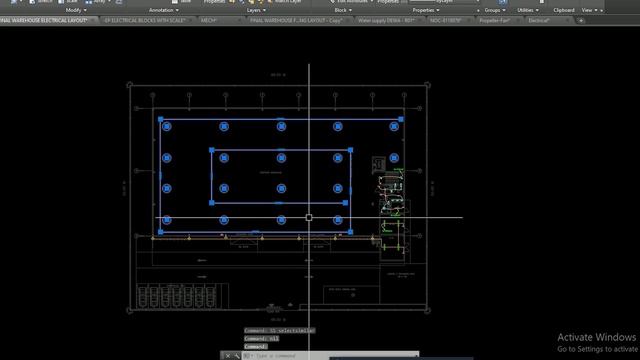The height and width of the screenshot is (360, 640).
Task: Open EP ELECTRICAL BLOCKS WITH SCALE tab
Action: click(x=145, y=20)
